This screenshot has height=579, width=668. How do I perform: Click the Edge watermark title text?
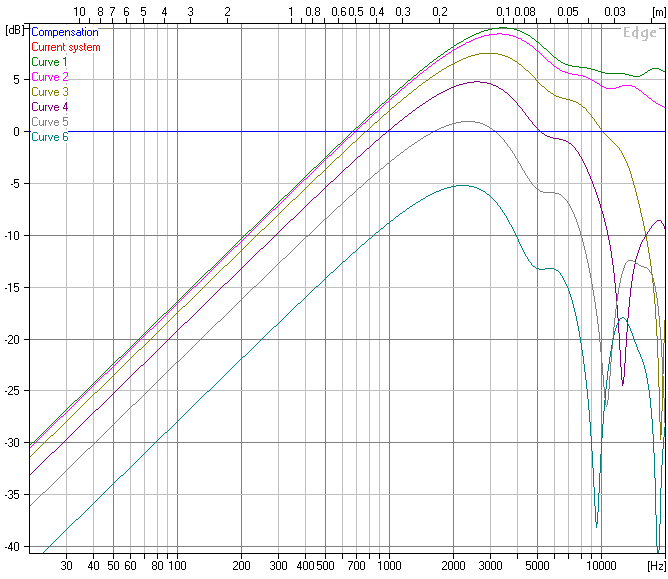pos(639,33)
